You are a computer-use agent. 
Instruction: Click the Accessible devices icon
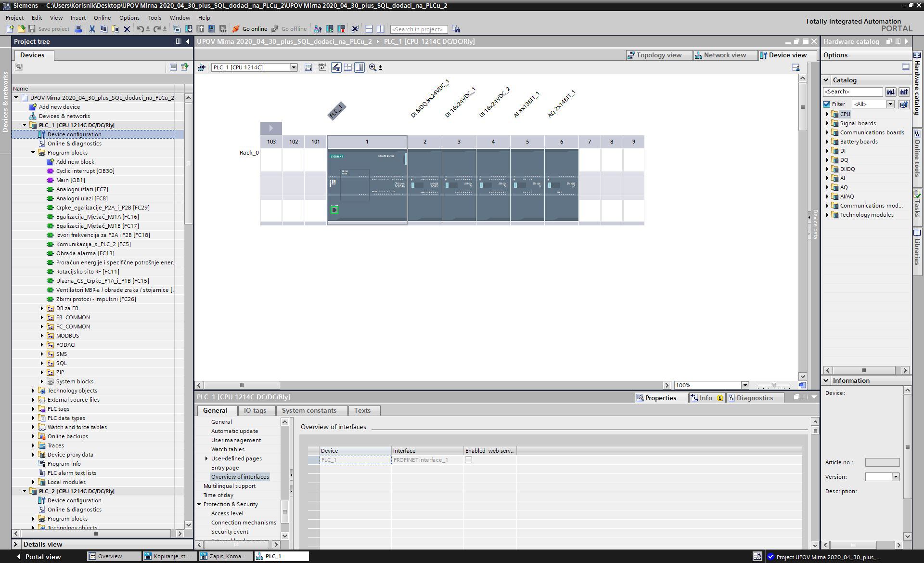[318, 29]
